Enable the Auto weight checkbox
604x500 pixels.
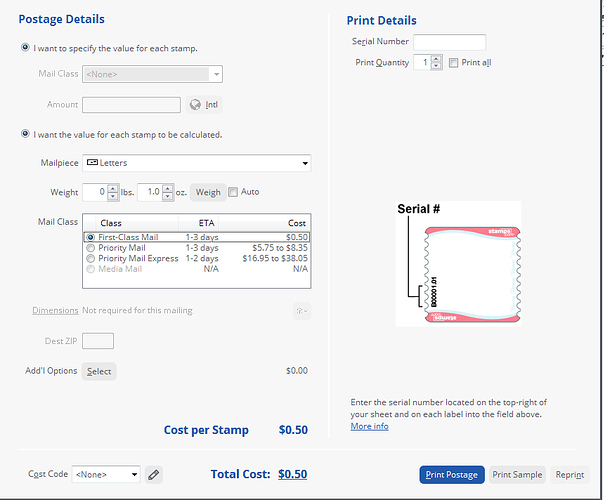(234, 192)
